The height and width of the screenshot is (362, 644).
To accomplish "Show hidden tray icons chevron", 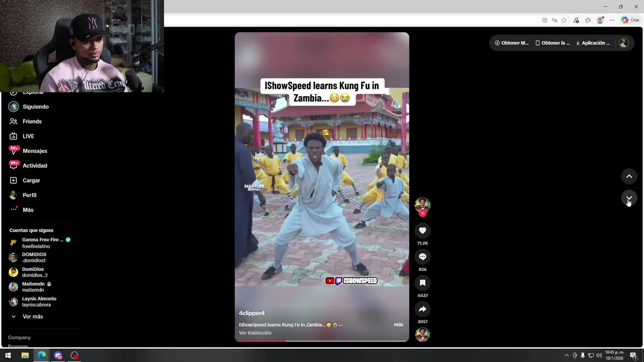I will tap(567, 355).
